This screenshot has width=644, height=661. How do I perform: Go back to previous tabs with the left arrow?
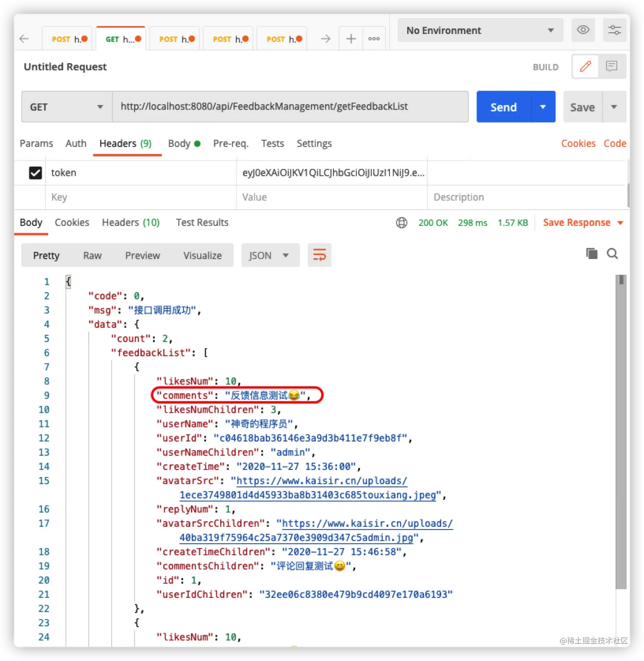24,39
